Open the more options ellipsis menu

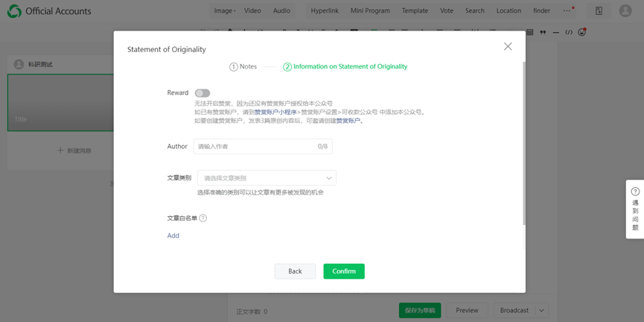[x=567, y=11]
